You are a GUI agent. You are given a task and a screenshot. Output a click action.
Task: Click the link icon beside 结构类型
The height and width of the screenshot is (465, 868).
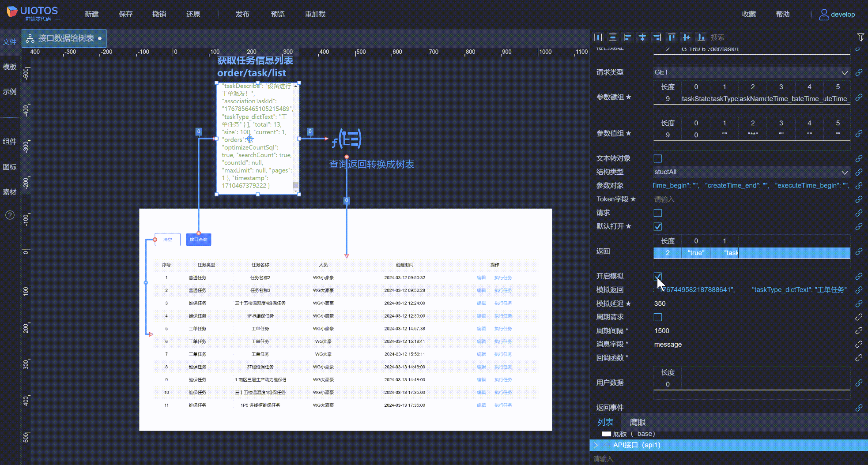tap(859, 172)
